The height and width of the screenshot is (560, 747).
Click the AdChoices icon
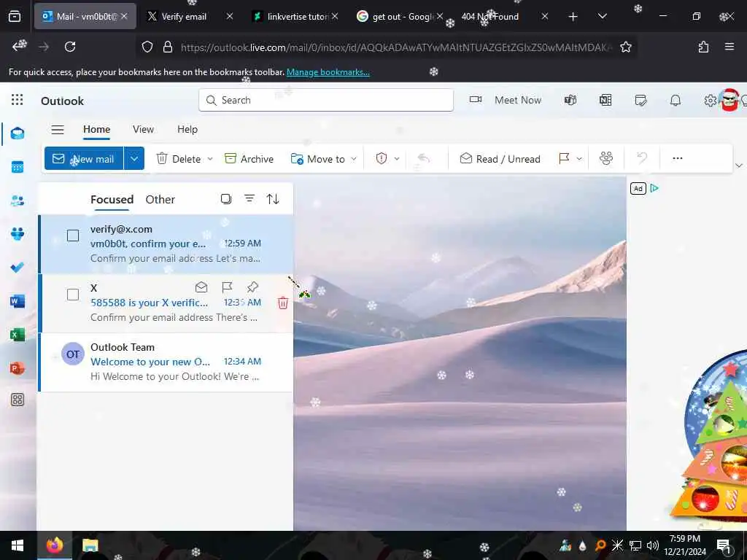point(654,189)
